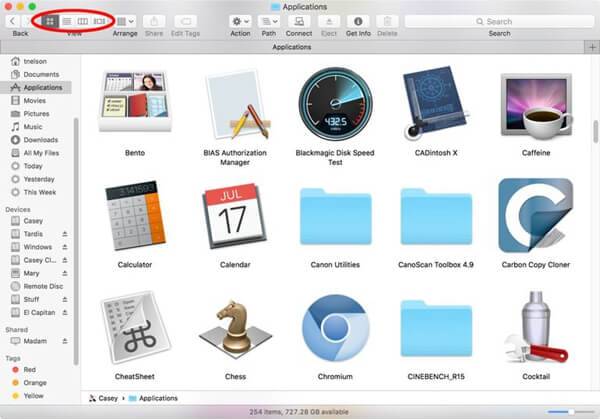Click Applications in the path bar
Screen dimensions: 600x419
153,398
